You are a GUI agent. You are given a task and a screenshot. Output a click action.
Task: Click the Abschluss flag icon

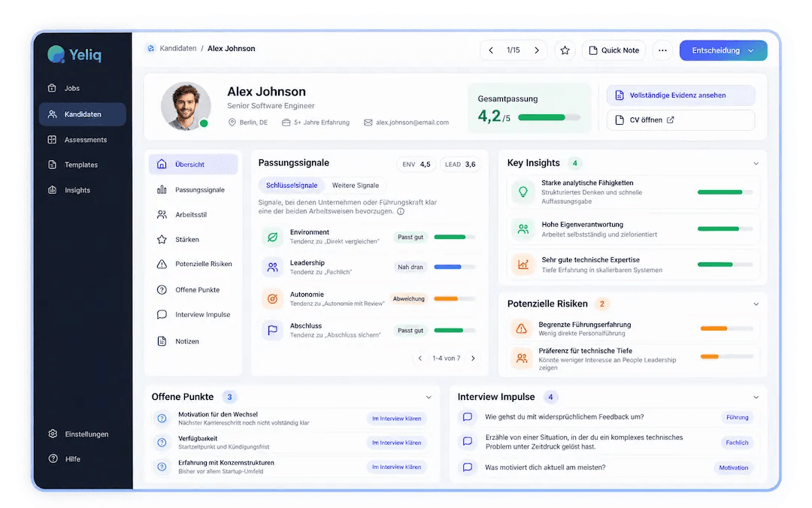(272, 330)
